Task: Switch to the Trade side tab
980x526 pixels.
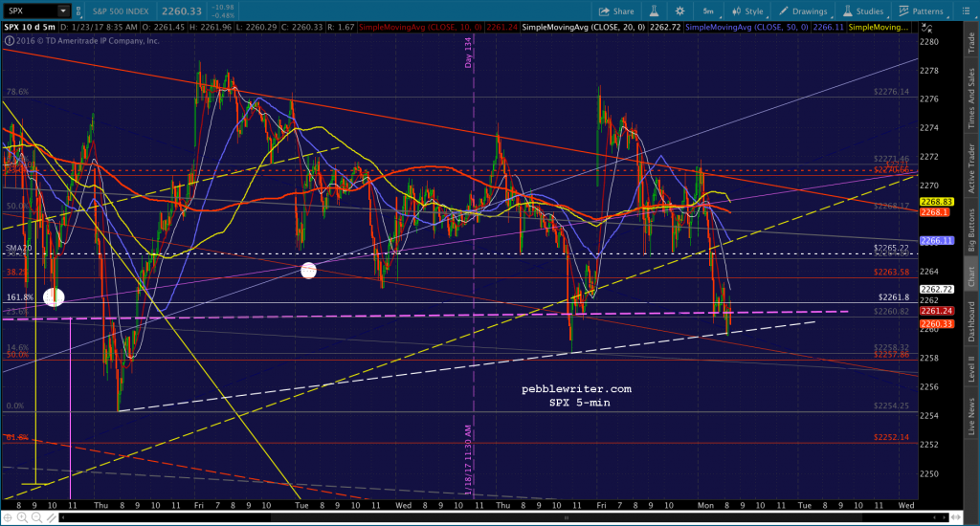Action: click(971, 42)
